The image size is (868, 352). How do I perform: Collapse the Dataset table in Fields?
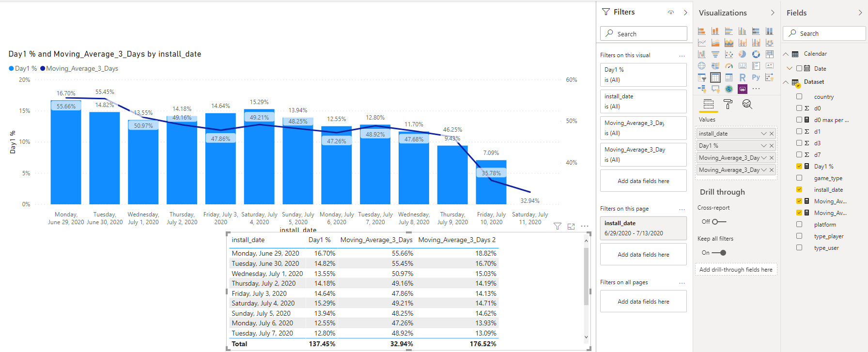tap(786, 82)
